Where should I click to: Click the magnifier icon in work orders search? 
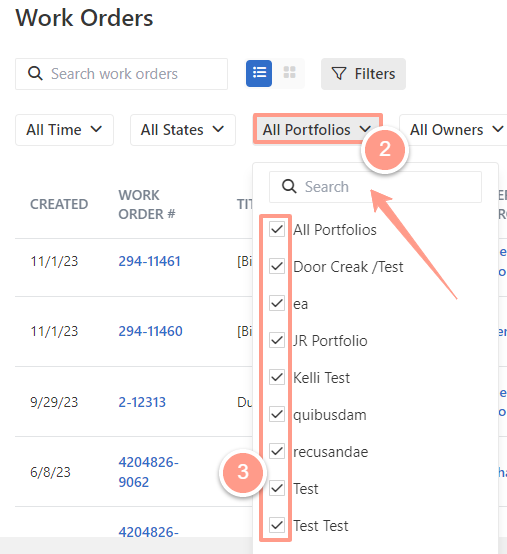[x=35, y=74]
